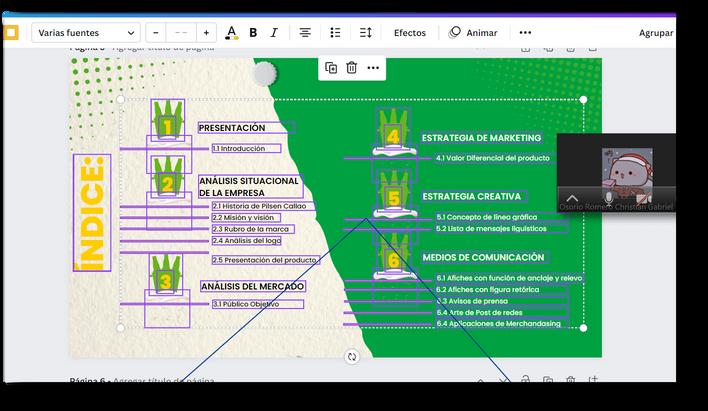This screenshot has height=411, width=708.
Task: Select 2.1 Historia de Pilsen Callao text
Action: [x=259, y=206]
